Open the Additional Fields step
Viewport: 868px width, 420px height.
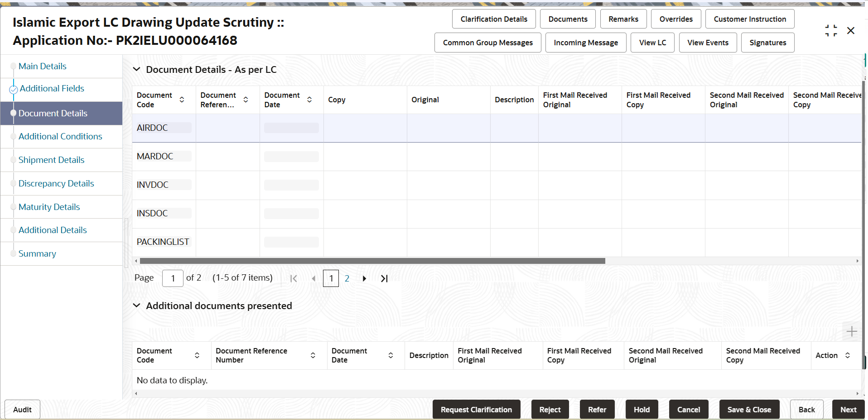[x=52, y=88]
